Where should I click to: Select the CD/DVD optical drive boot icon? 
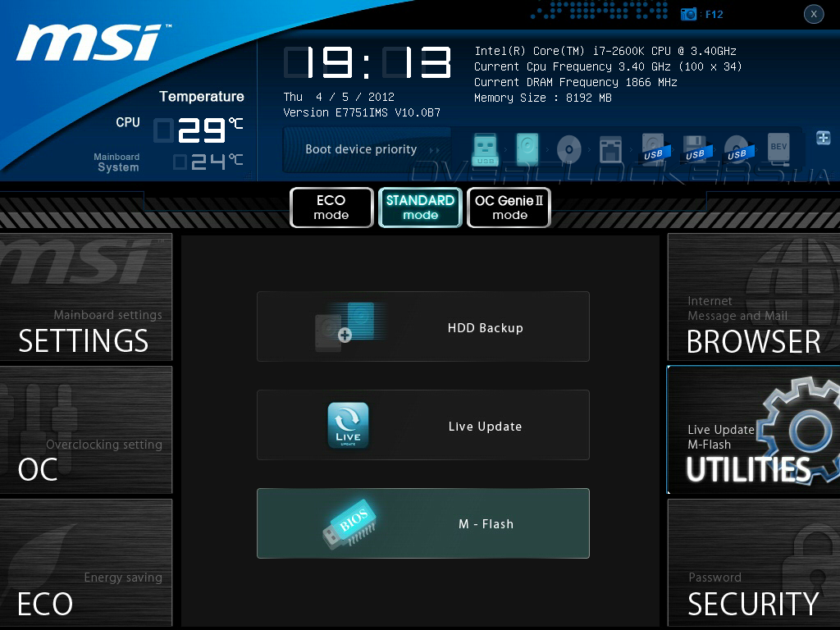[x=569, y=149]
